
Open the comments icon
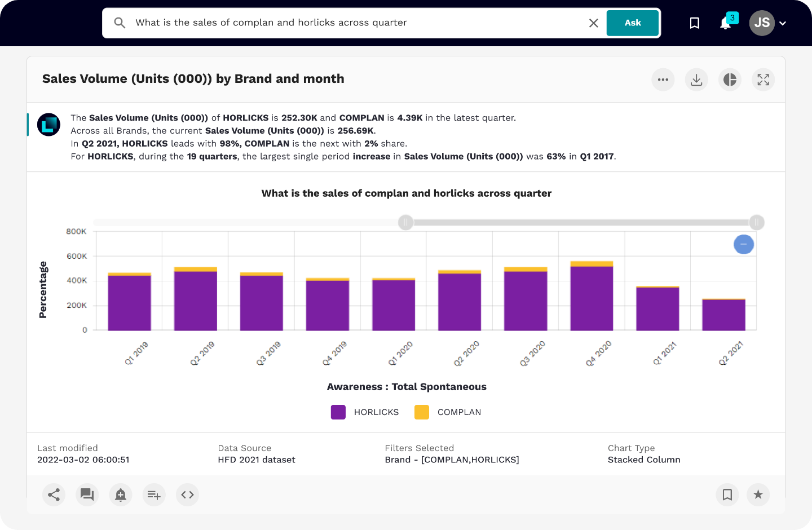coord(87,494)
